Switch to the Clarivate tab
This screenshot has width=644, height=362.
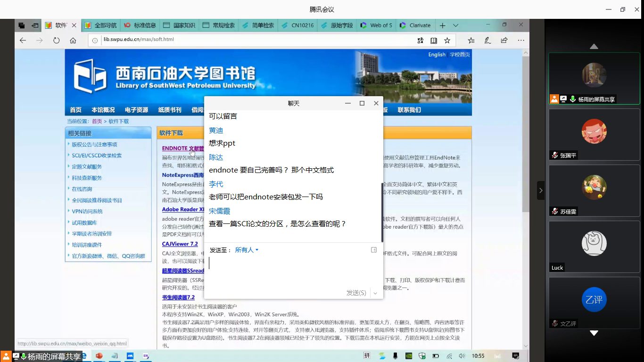click(x=416, y=25)
